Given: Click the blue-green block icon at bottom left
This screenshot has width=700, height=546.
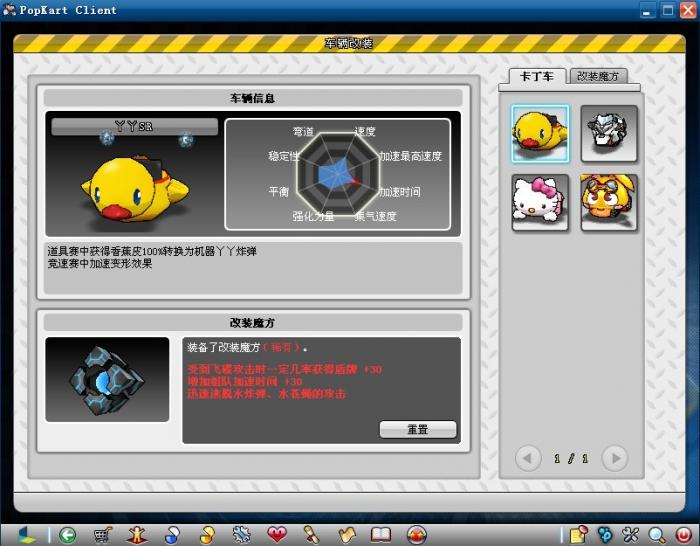Looking at the screenshot, I should pyautogui.click(x=26, y=534).
